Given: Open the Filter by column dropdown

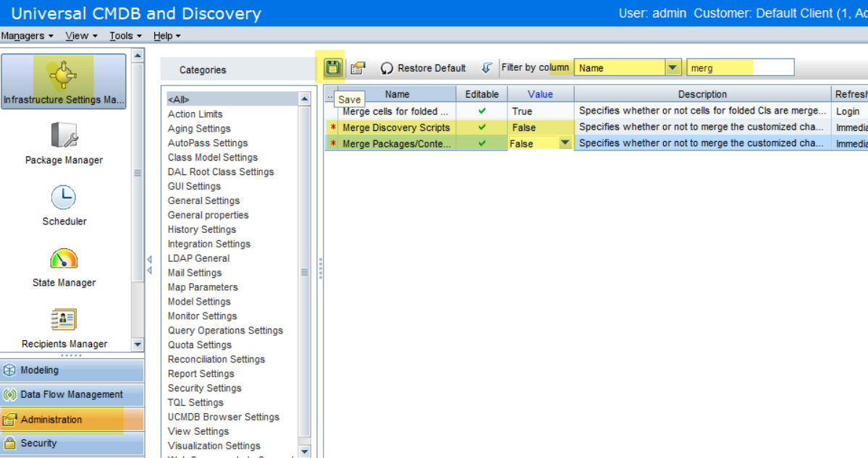Looking at the screenshot, I should pos(673,67).
